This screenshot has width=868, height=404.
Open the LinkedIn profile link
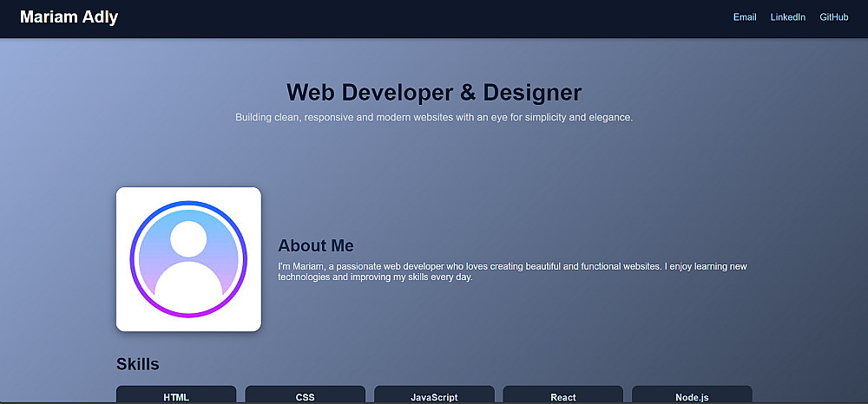[788, 17]
